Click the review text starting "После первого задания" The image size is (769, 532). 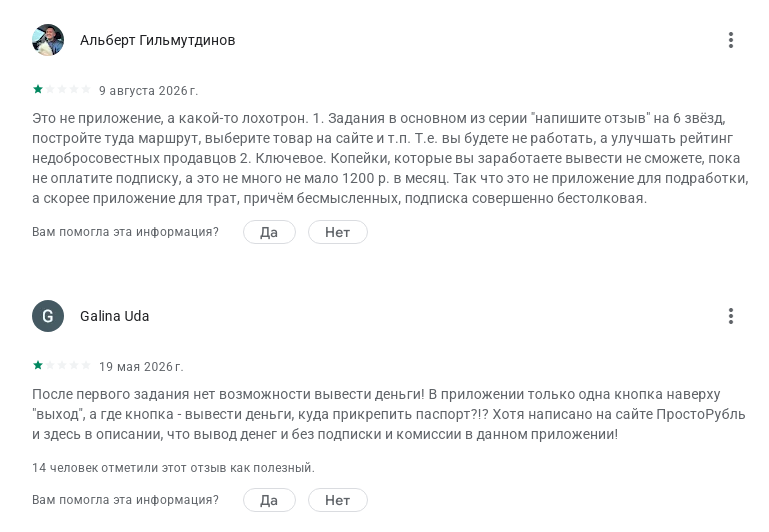388,414
